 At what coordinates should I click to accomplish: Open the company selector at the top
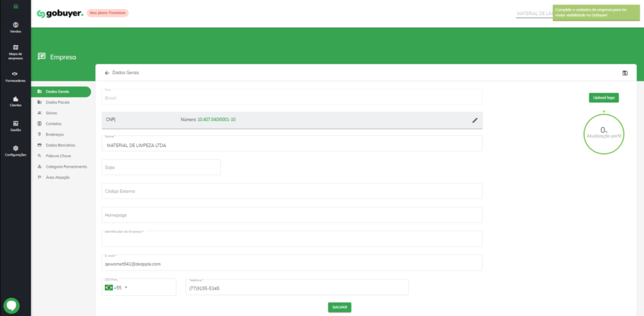tap(535, 14)
